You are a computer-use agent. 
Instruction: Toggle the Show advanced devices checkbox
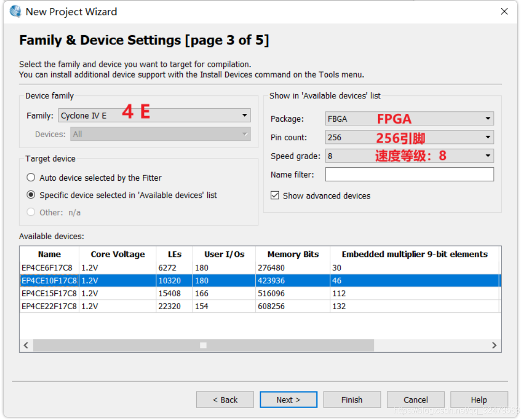[275, 195]
